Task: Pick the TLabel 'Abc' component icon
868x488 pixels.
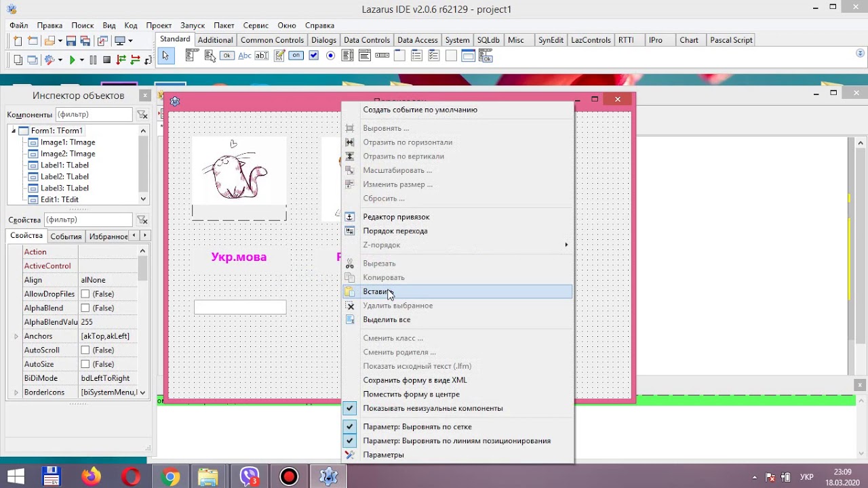Action: point(244,56)
